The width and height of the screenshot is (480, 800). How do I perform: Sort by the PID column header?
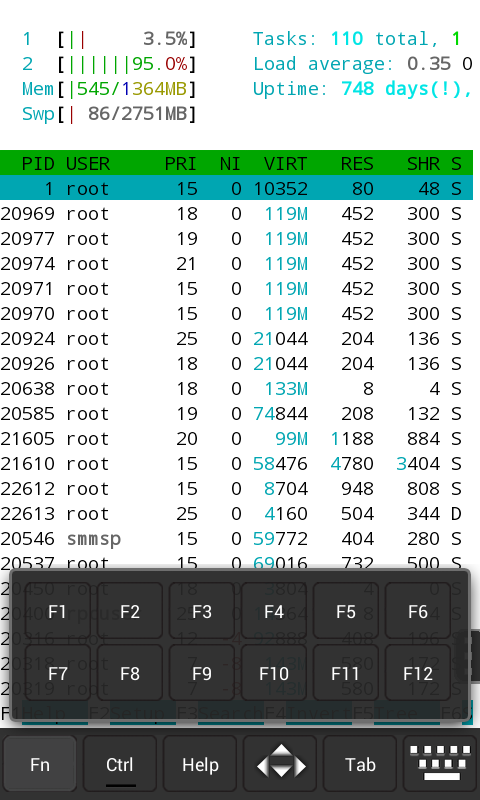coord(38,163)
